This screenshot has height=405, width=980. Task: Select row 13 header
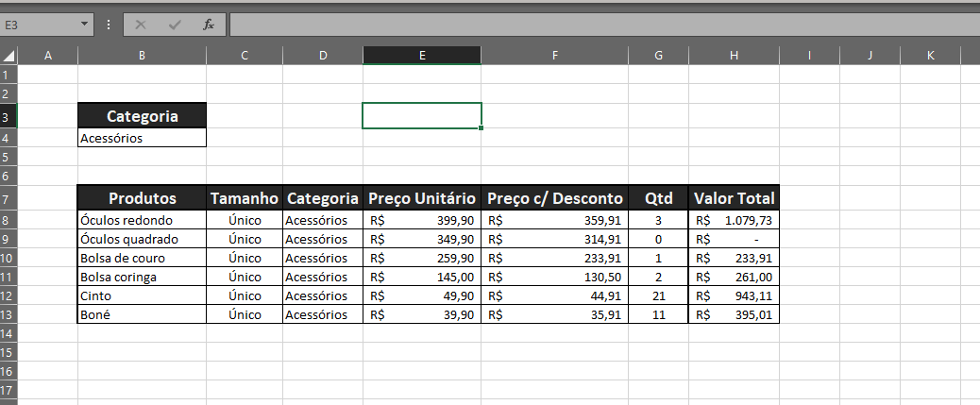pos(8,314)
